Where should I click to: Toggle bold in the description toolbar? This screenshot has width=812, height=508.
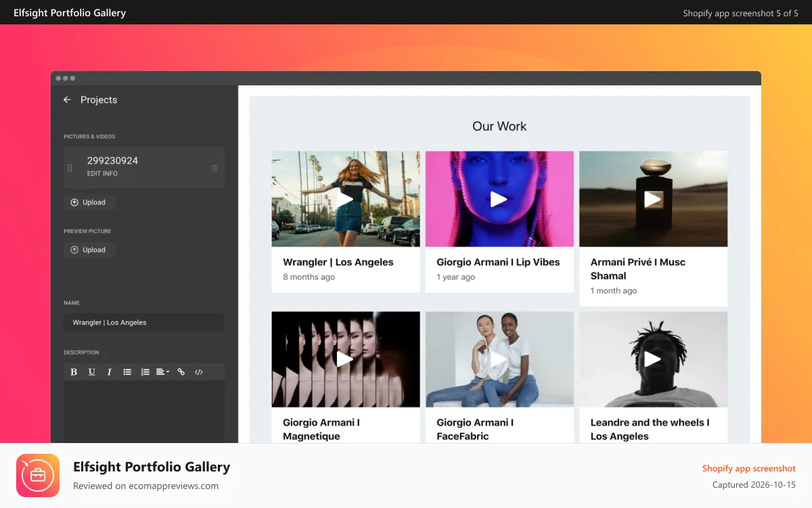pyautogui.click(x=74, y=372)
